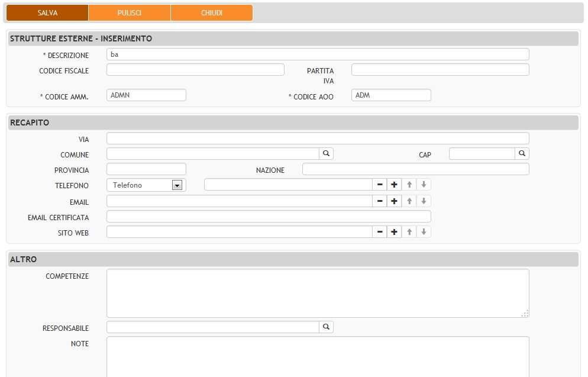
Task: Remove the Sito Web row with minus icon
Action: click(x=380, y=232)
